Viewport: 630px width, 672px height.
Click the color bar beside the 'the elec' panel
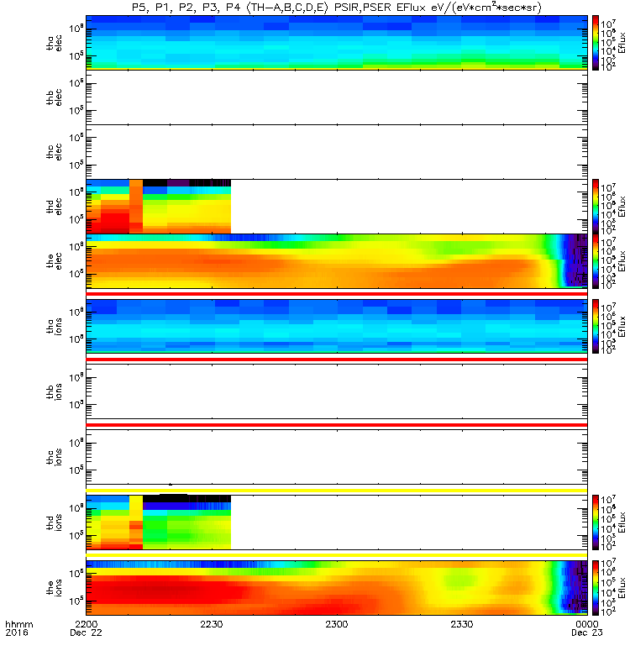click(596, 261)
